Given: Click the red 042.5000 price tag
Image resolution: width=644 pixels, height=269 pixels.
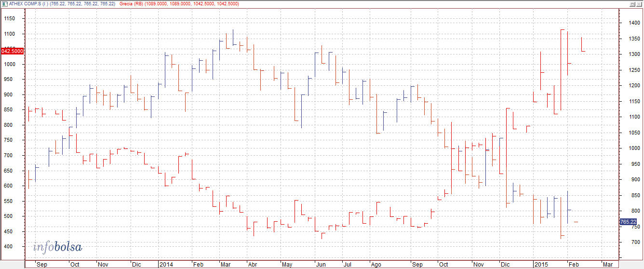Looking at the screenshot, I should point(12,51).
